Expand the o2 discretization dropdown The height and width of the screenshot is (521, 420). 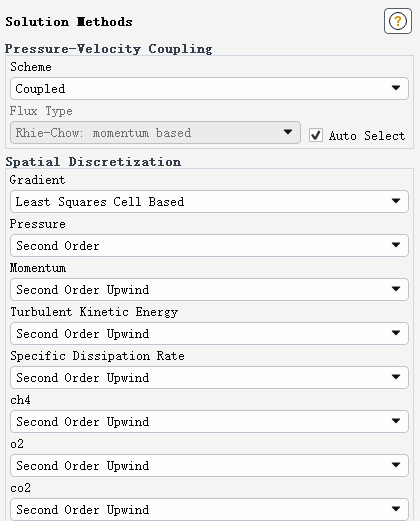tap(209, 465)
